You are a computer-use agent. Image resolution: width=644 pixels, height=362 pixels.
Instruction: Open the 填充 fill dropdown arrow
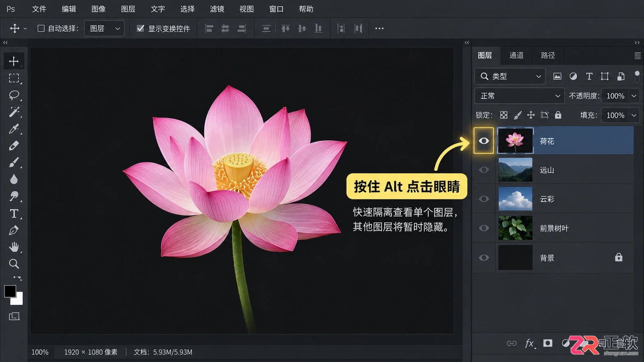(634, 115)
